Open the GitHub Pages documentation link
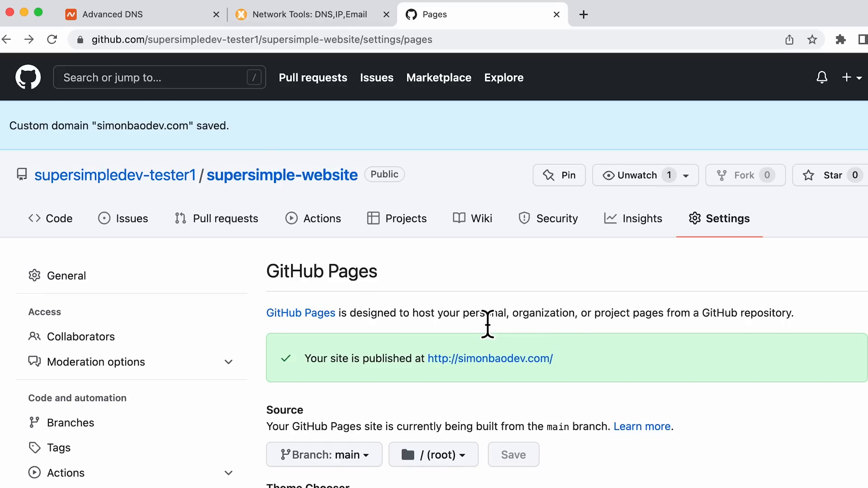Viewport: 868px width, 488px height. (x=301, y=313)
